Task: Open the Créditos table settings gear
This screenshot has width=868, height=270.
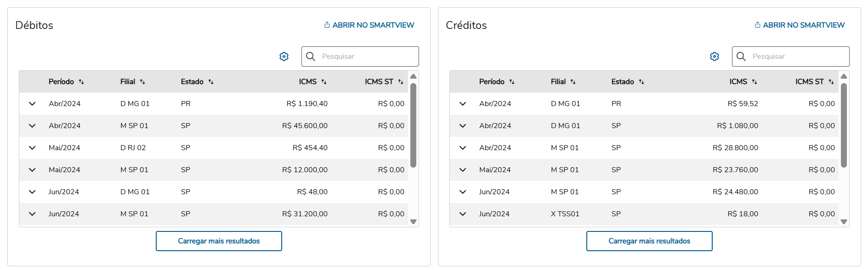Action: pos(715,56)
